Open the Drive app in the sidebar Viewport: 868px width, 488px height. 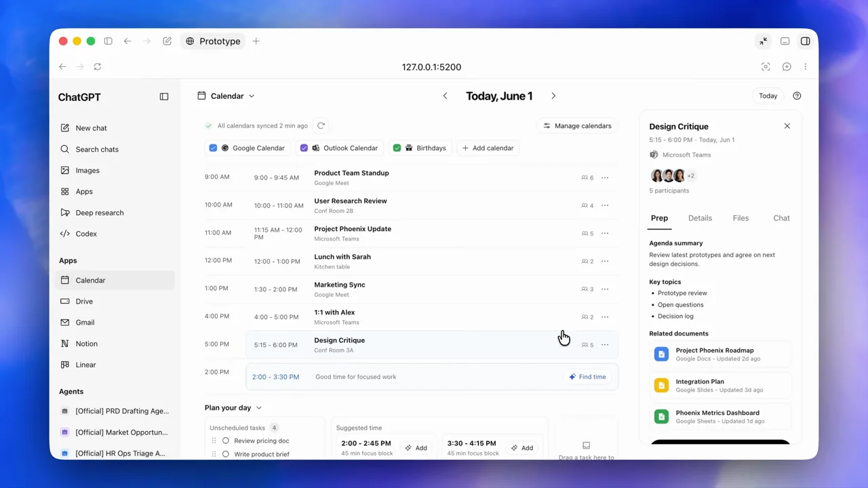pyautogui.click(x=115, y=302)
